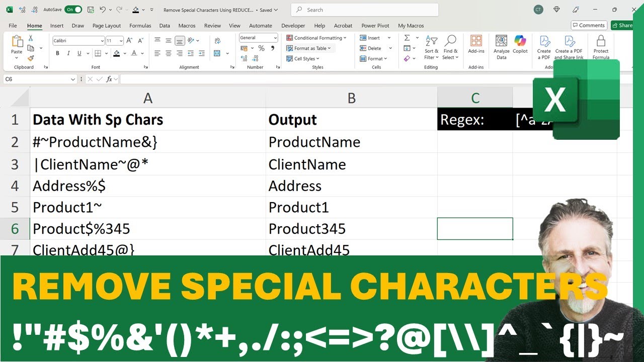Select the Format Painter brush
This screenshot has height=362, width=644.
31,57
